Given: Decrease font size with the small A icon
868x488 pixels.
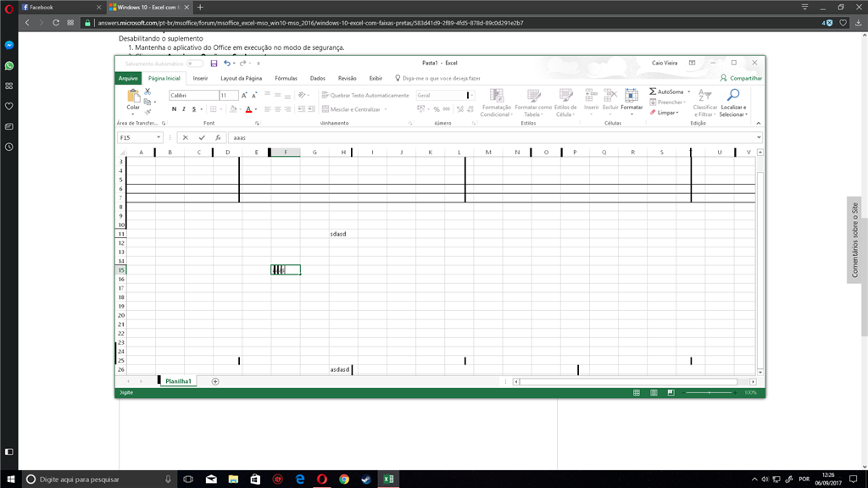Looking at the screenshot, I should (254, 95).
